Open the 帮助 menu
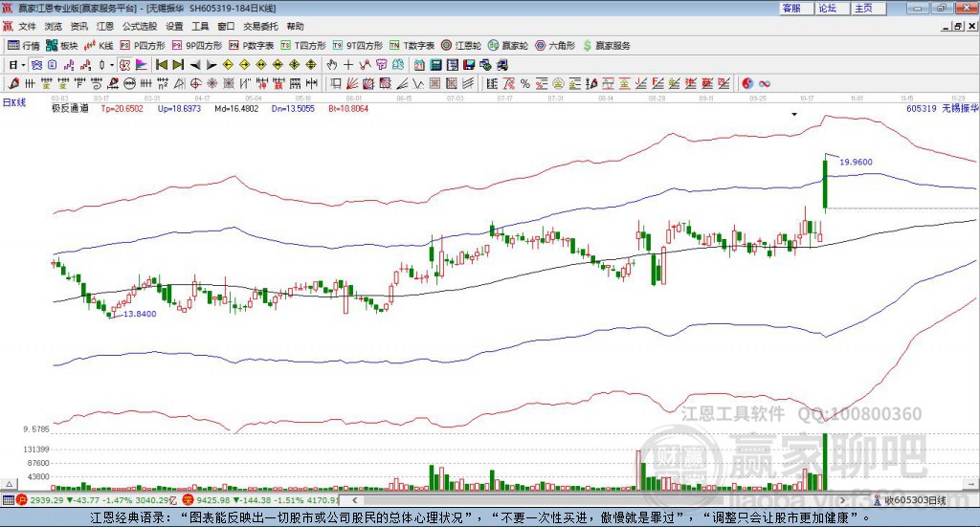980x527 pixels. coord(295,26)
